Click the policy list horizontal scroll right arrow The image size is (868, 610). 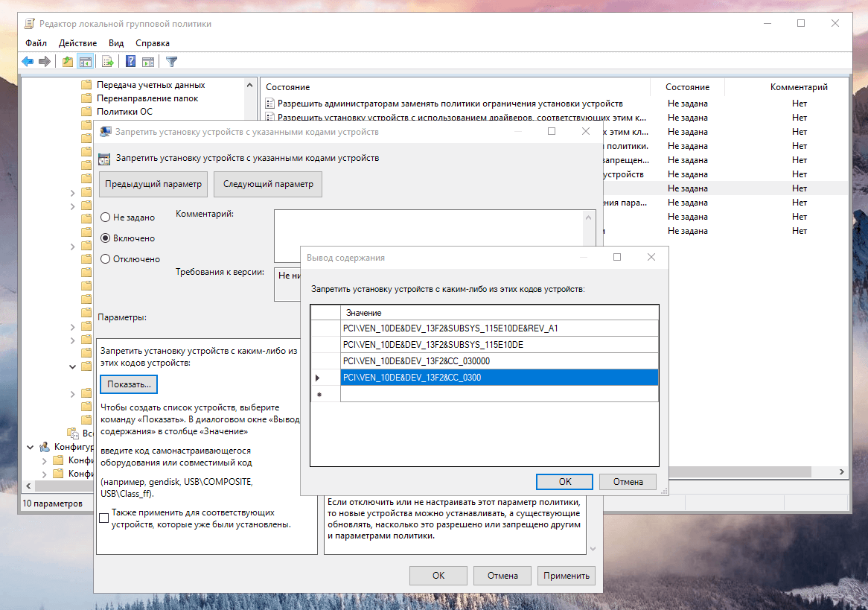pyautogui.click(x=841, y=471)
